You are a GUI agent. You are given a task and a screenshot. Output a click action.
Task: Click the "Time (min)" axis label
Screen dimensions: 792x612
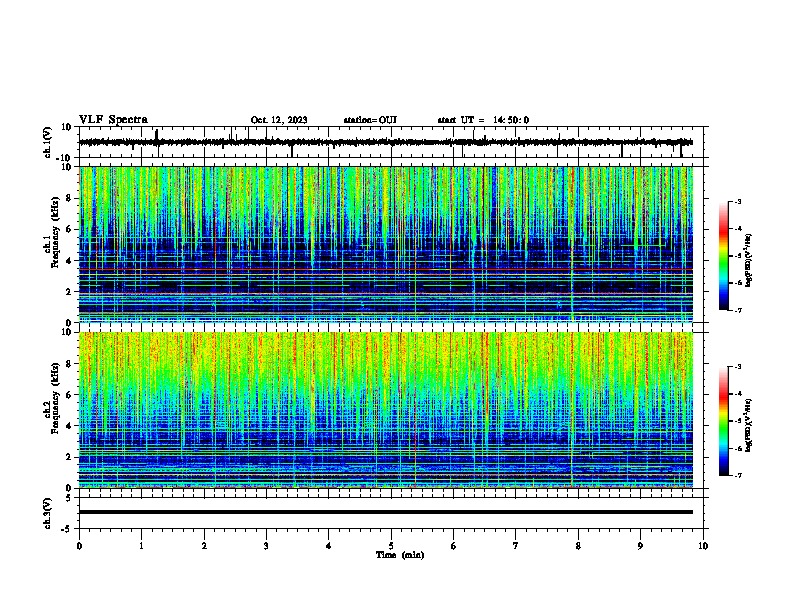(x=400, y=555)
